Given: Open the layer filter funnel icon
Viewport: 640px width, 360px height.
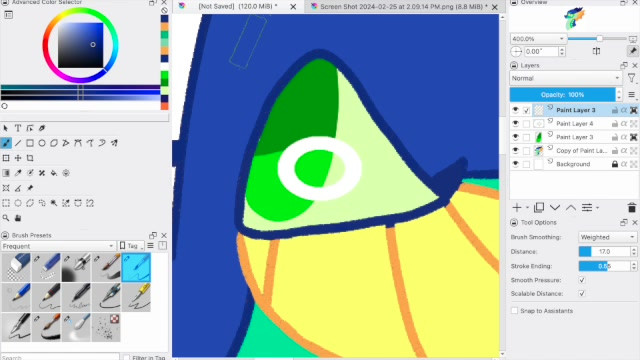Looking at the screenshot, I should pyautogui.click(x=631, y=78).
